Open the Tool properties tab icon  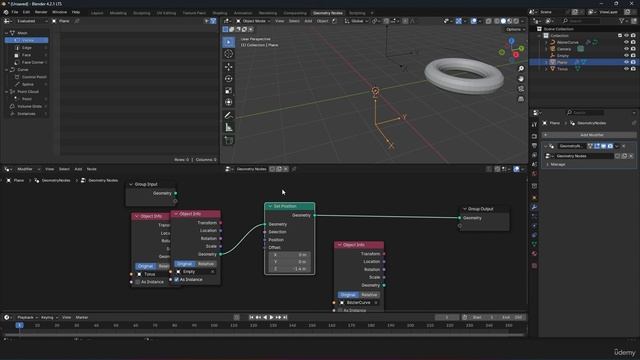534,124
